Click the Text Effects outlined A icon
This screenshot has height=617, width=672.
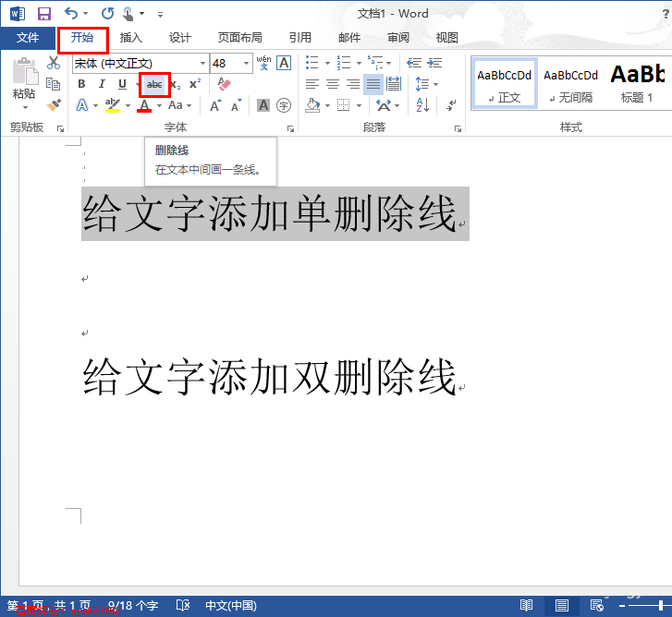tap(82, 105)
